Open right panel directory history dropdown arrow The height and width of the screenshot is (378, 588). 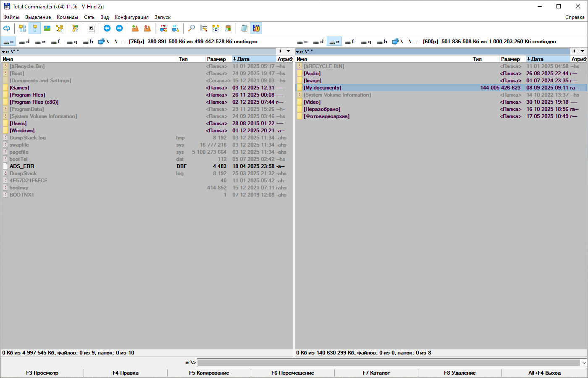point(583,51)
